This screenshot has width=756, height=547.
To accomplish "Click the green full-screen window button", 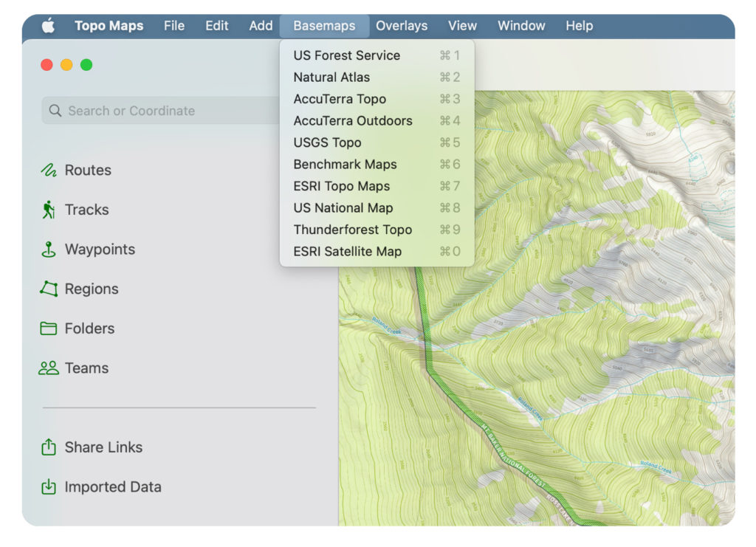I will pyautogui.click(x=86, y=64).
